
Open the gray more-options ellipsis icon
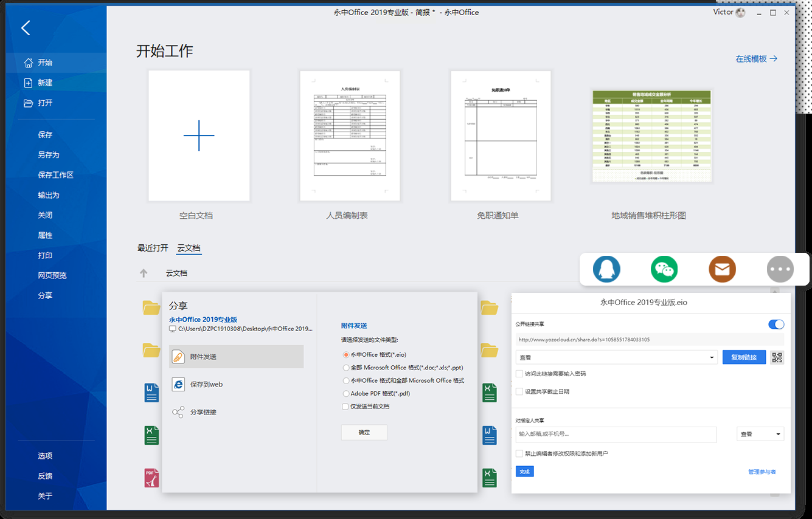click(780, 269)
